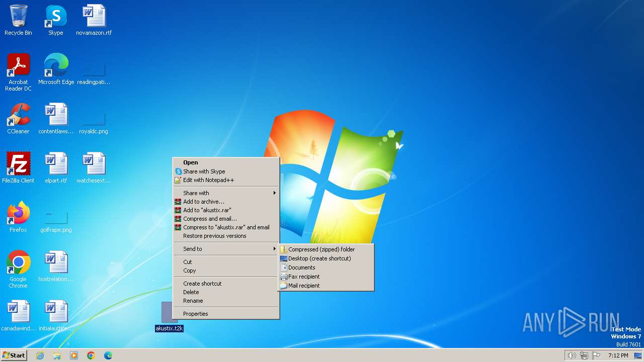644x362 pixels.
Task: Choose Compress and email...
Action: (226, 219)
